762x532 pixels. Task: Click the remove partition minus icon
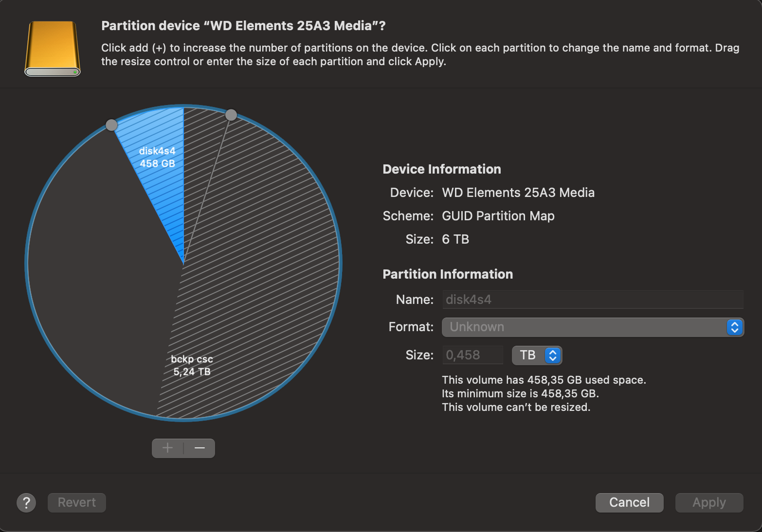coord(199,448)
